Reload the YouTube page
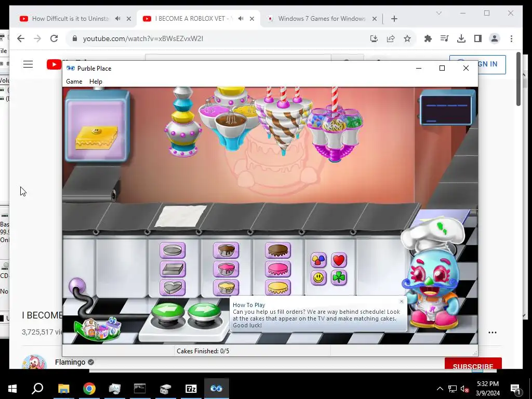The height and width of the screenshot is (399, 532). pyautogui.click(x=54, y=38)
